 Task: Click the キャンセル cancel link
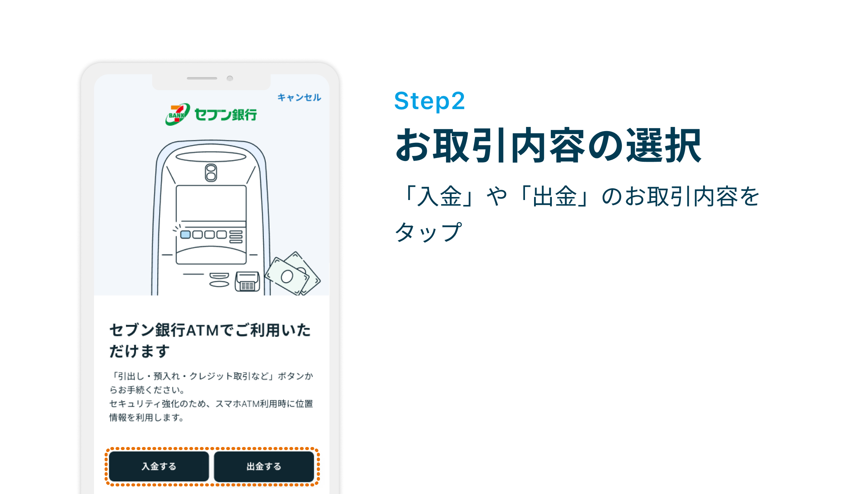[x=299, y=97]
